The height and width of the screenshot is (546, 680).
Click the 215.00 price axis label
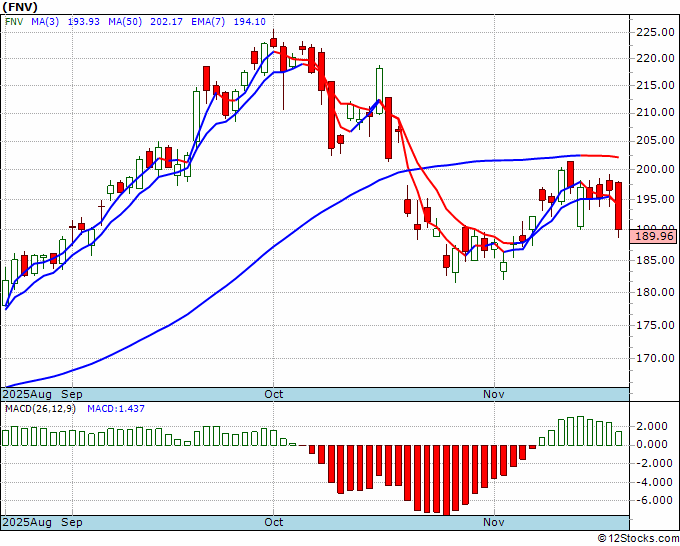655,85
